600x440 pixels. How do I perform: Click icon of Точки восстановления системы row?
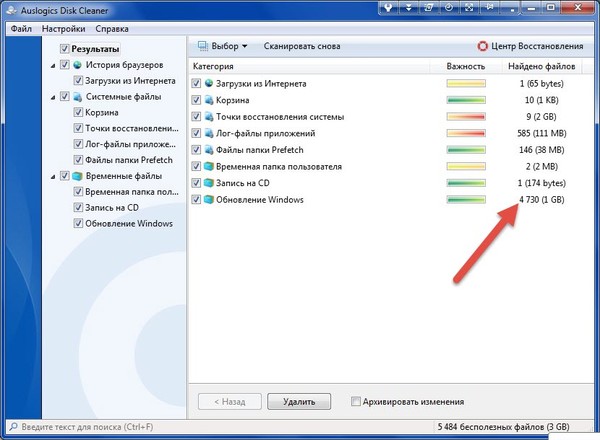tap(209, 117)
